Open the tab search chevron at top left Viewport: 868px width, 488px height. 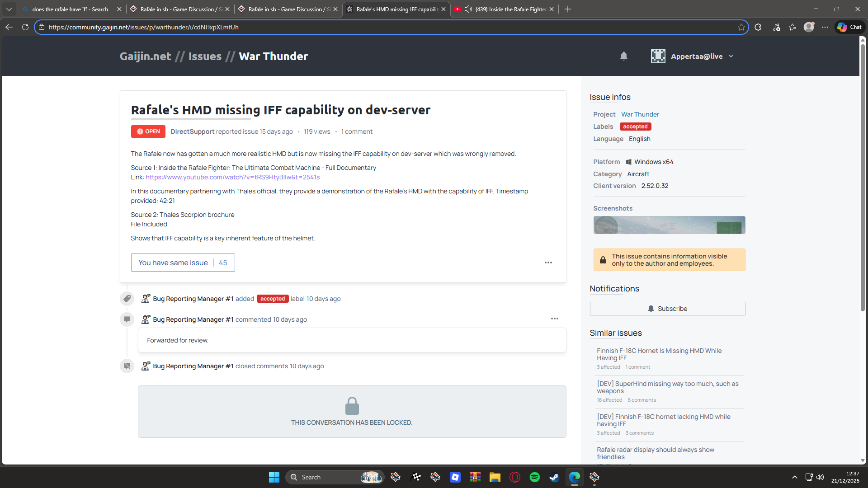pos(9,9)
